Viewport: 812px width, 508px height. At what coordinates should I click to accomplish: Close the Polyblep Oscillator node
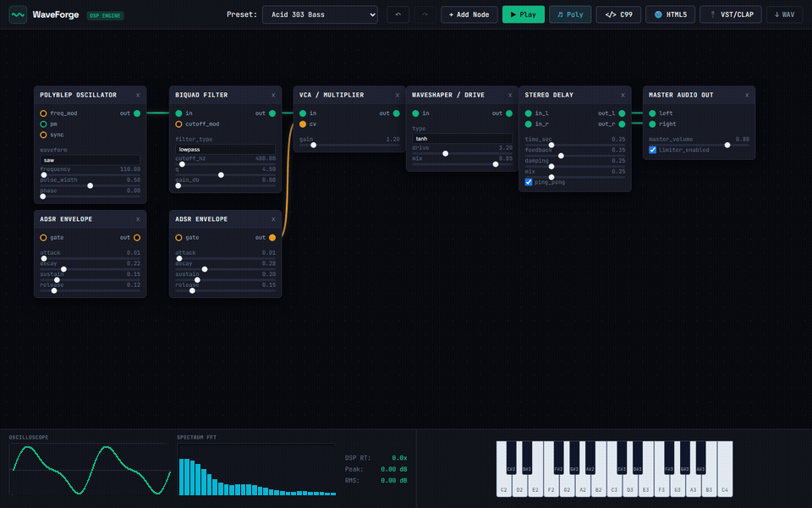pos(138,96)
